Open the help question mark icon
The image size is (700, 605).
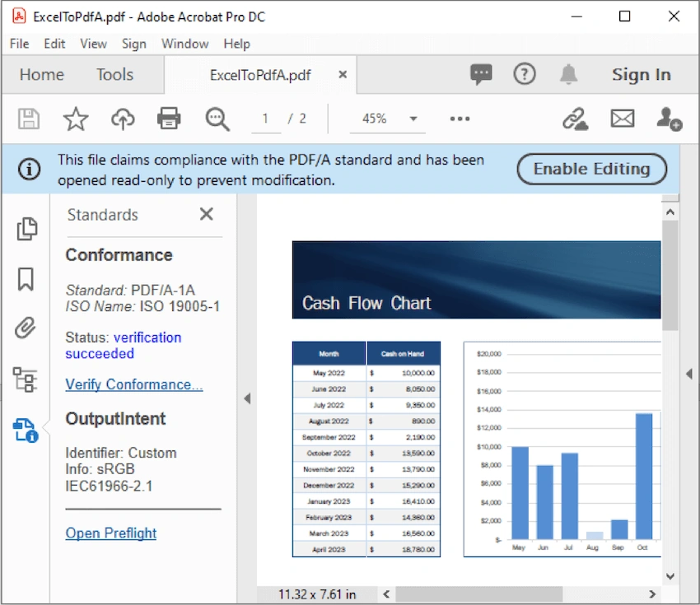pos(525,74)
